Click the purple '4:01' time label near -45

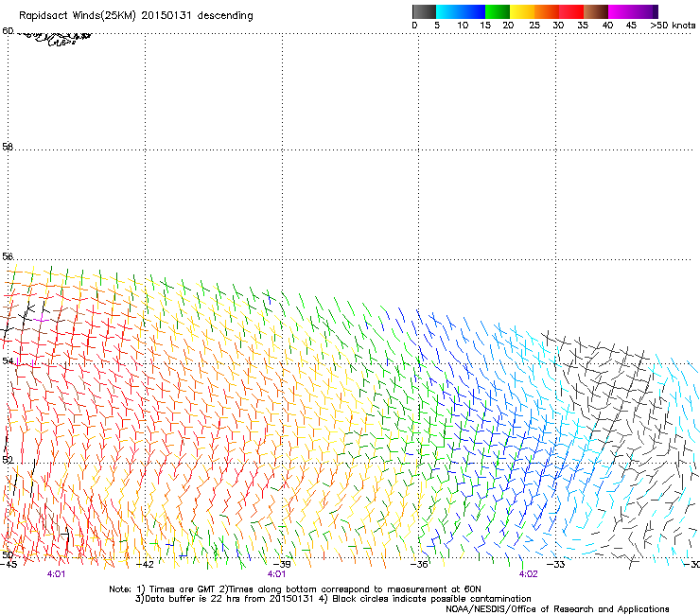point(56,574)
